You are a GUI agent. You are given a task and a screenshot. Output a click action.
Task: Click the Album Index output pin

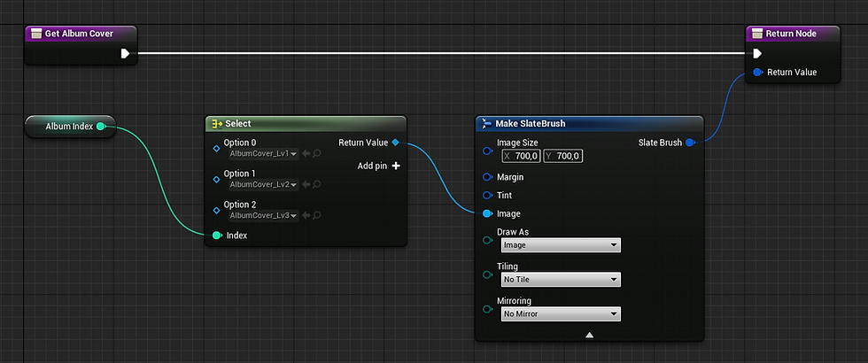(x=101, y=127)
